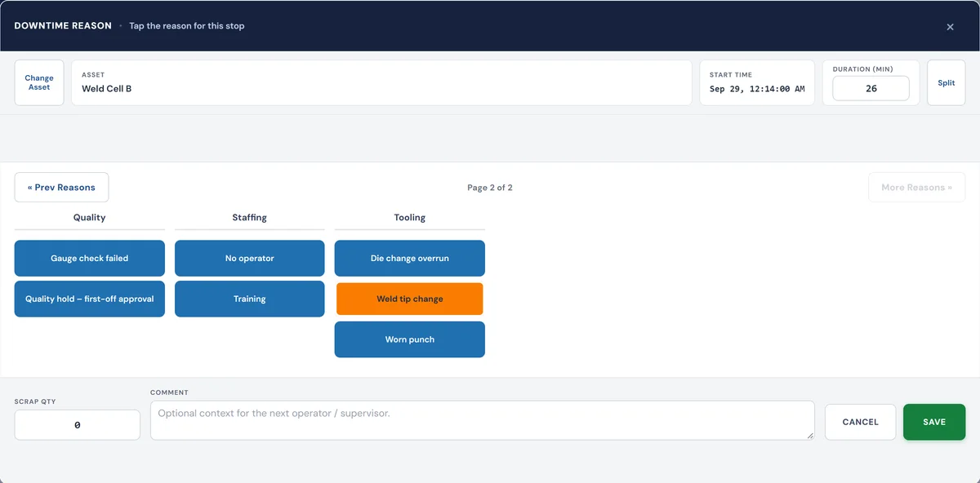Click the disabled More Reasons button
The height and width of the screenshot is (483, 980).
pos(916,188)
